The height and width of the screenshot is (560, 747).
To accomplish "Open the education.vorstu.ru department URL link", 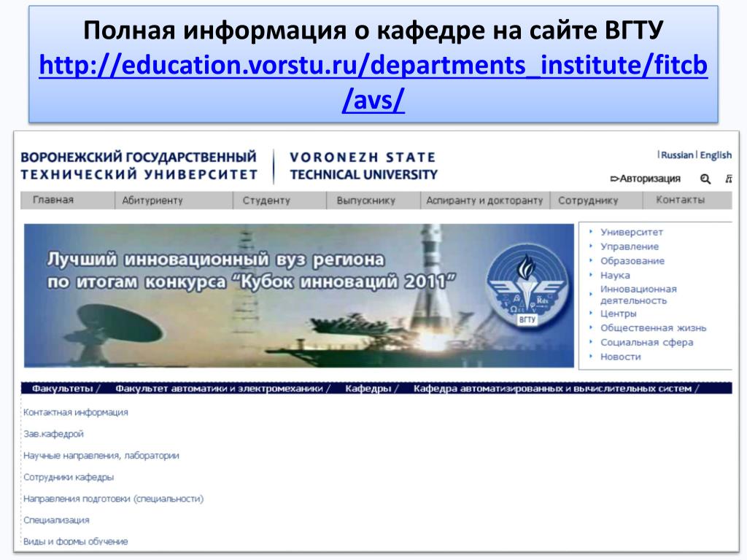I will tap(373, 82).
